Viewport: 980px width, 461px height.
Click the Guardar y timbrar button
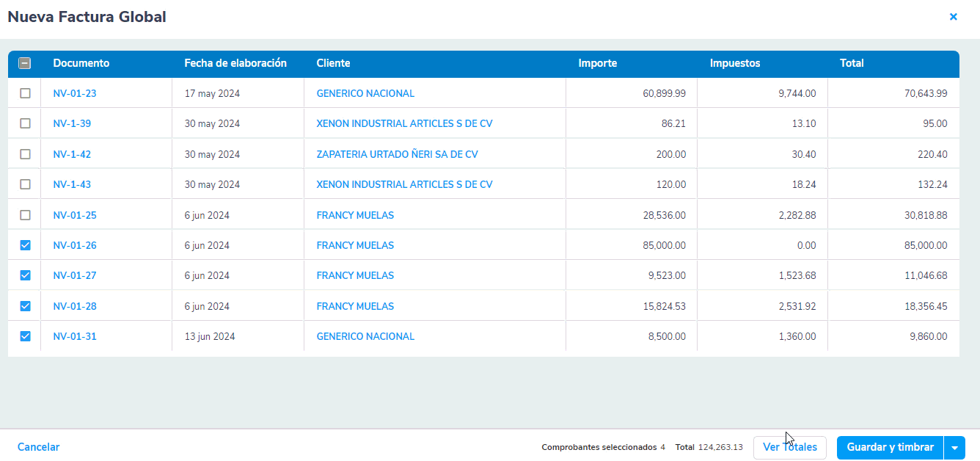pyautogui.click(x=890, y=448)
